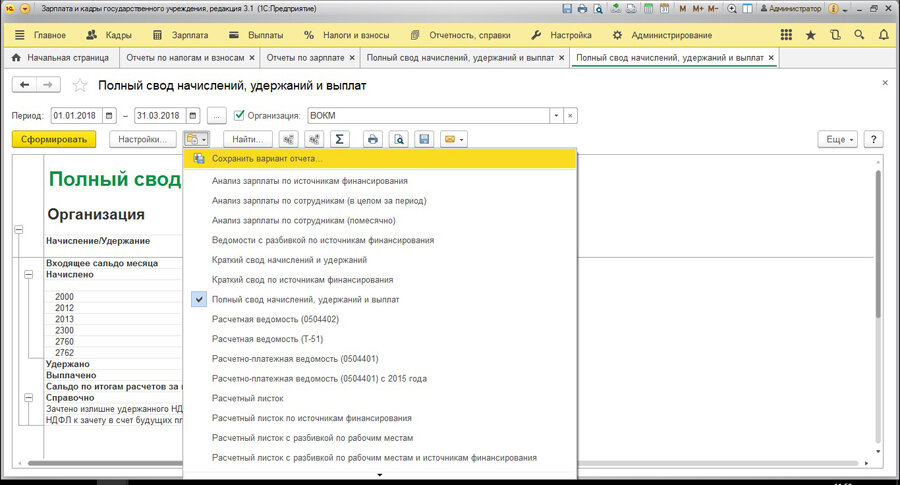Collapse the Организация group in report

pos(19,230)
